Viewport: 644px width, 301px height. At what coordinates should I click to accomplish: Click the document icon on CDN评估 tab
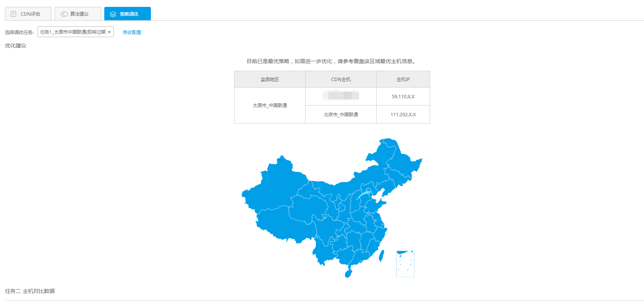point(13,14)
